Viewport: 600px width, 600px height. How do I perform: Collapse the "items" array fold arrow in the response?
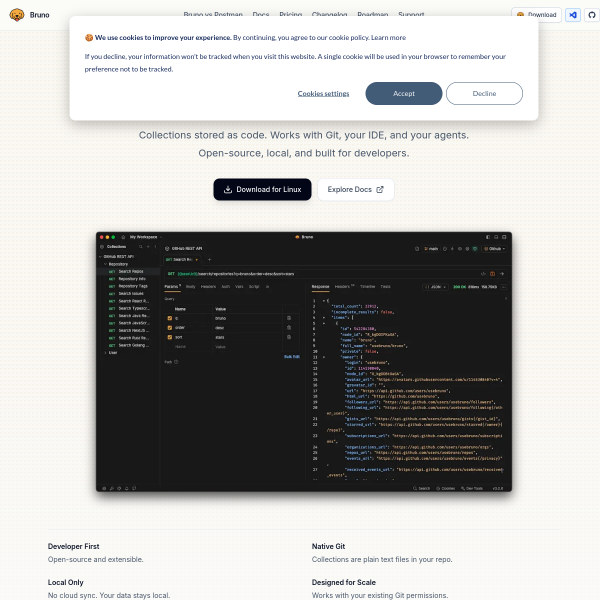(324, 318)
